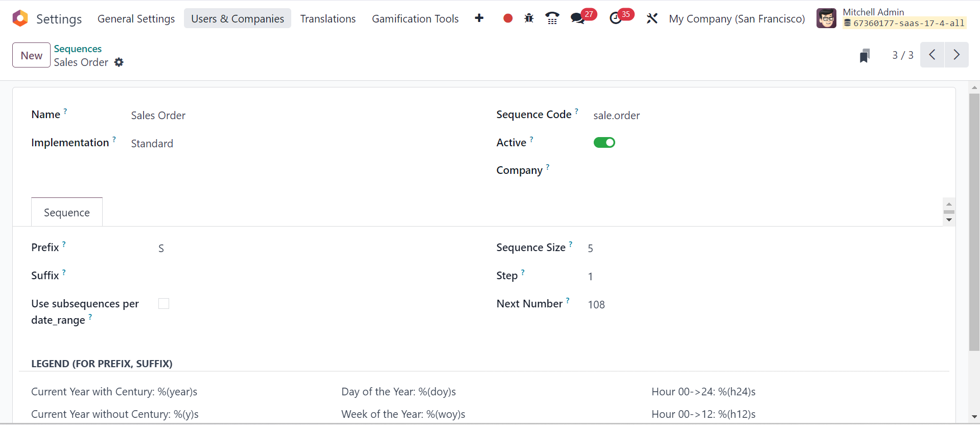This screenshot has width=980, height=425.
Task: Click legend text Day of the Year: %(doy)s
Action: [x=399, y=392]
